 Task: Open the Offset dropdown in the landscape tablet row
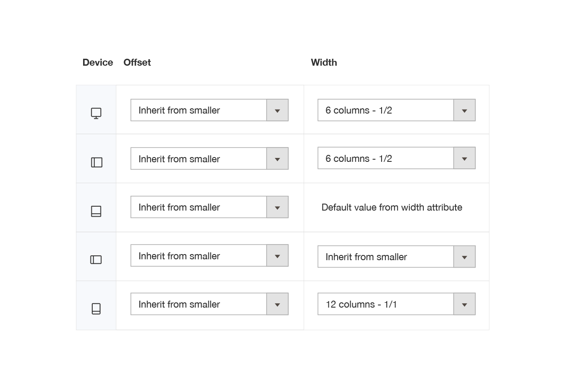pyautogui.click(x=199, y=158)
